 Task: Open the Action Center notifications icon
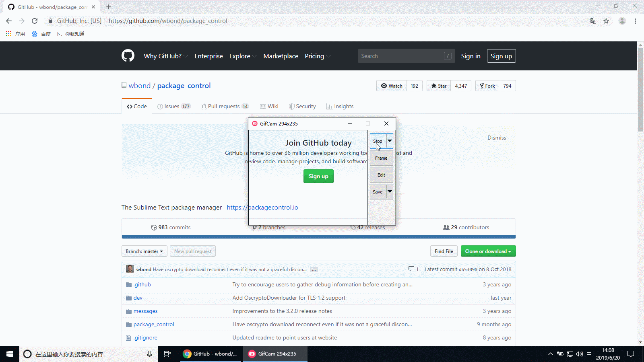point(631,354)
